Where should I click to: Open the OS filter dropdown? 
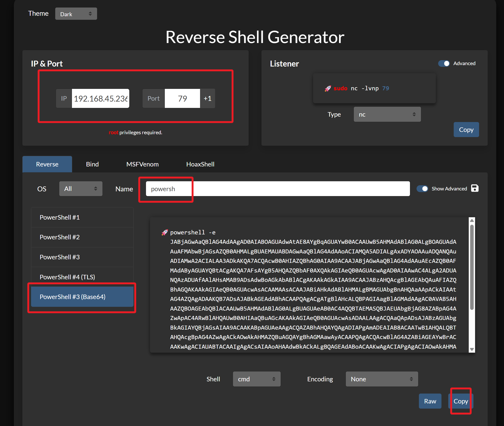click(x=81, y=189)
